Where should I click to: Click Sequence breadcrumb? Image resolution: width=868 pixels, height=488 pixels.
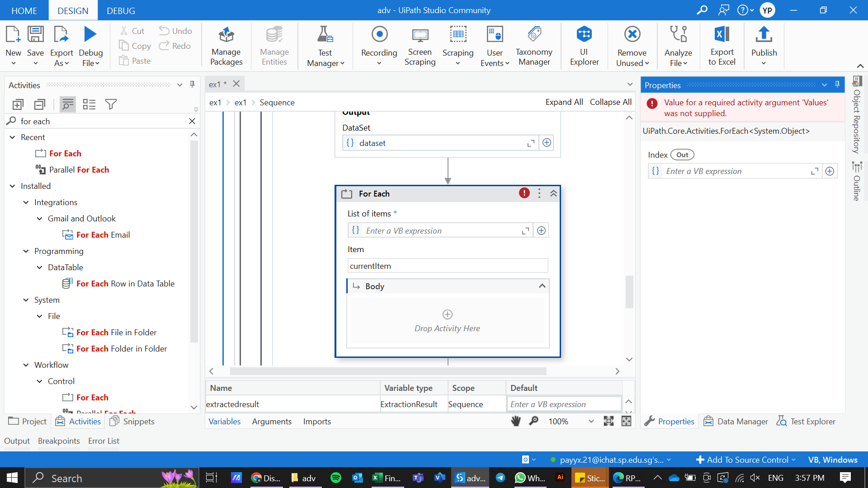[277, 103]
